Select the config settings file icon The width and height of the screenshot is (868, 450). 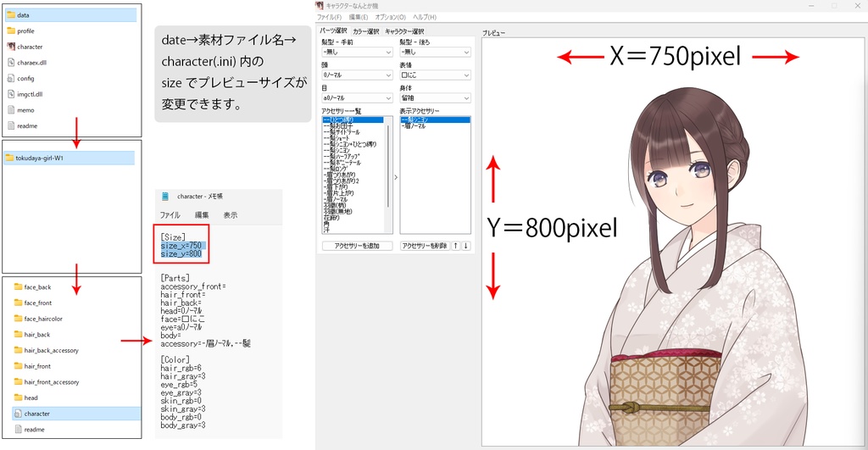tap(10, 78)
